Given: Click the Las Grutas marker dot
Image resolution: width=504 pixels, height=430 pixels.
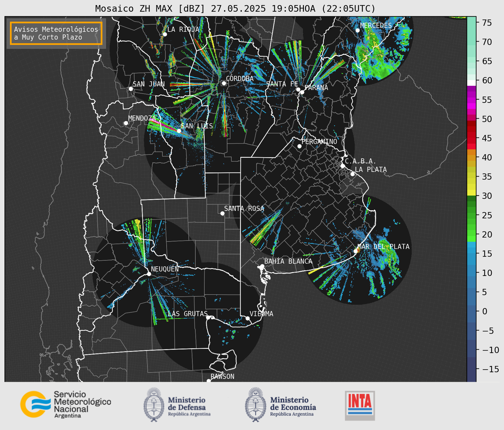Looking at the screenshot, I should 208,317.
